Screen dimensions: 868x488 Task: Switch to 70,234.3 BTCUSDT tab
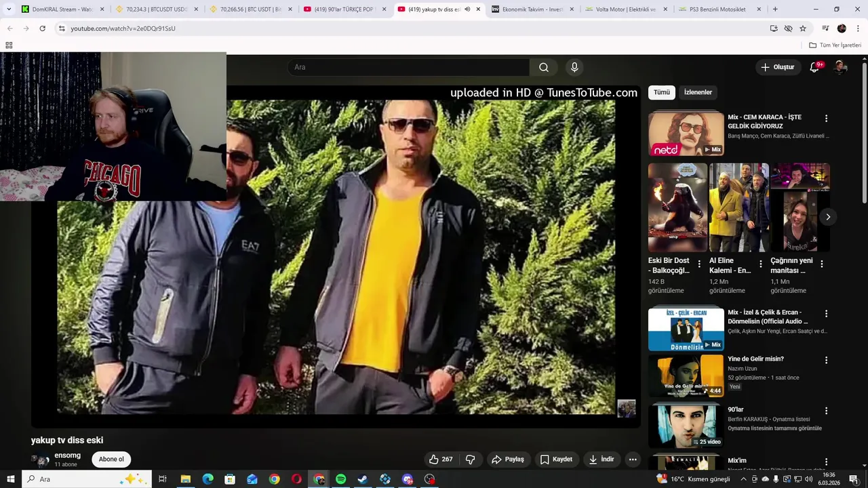point(157,9)
